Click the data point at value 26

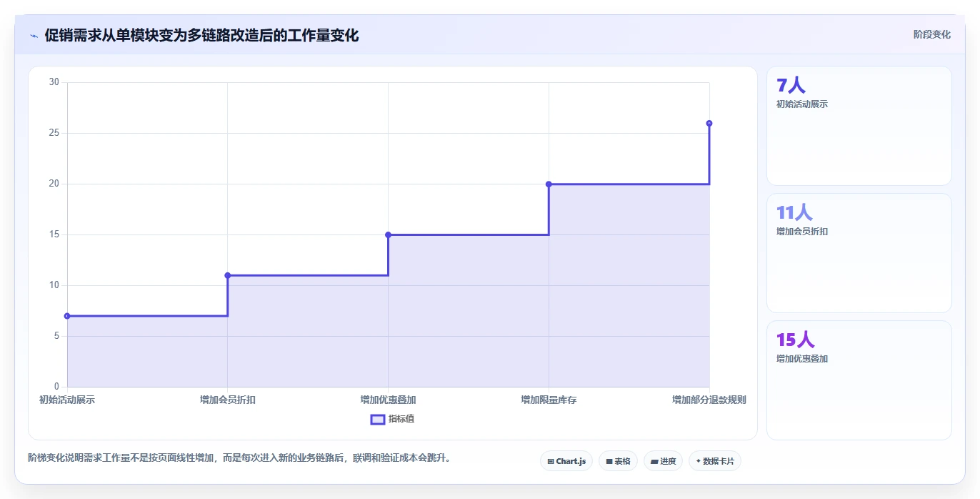pyautogui.click(x=709, y=123)
